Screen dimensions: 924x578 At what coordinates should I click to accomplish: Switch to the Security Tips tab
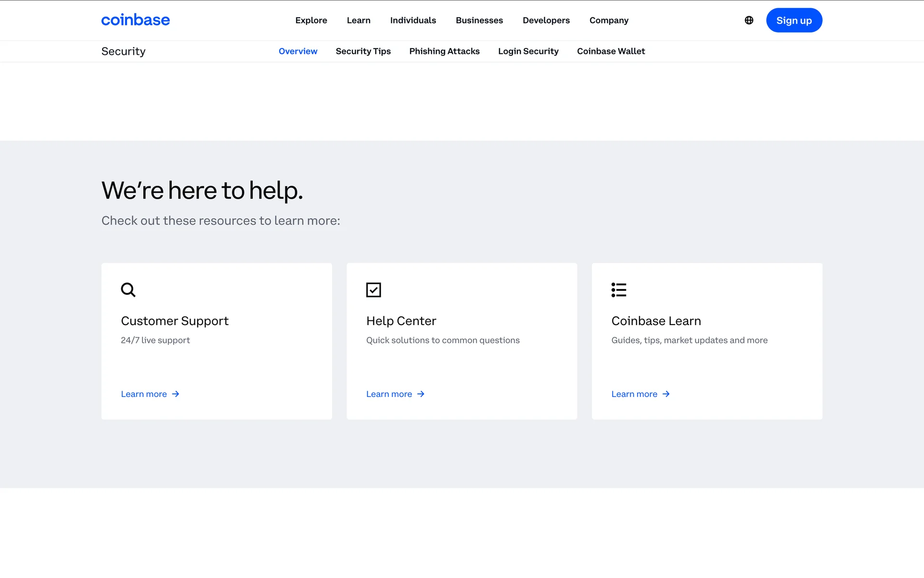(363, 51)
